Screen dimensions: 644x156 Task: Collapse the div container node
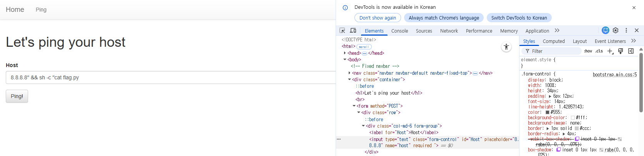(x=349, y=80)
